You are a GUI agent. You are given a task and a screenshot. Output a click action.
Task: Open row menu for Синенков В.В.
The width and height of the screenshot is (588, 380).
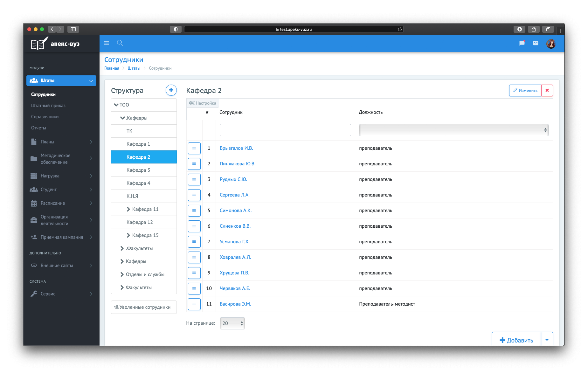[x=194, y=226]
